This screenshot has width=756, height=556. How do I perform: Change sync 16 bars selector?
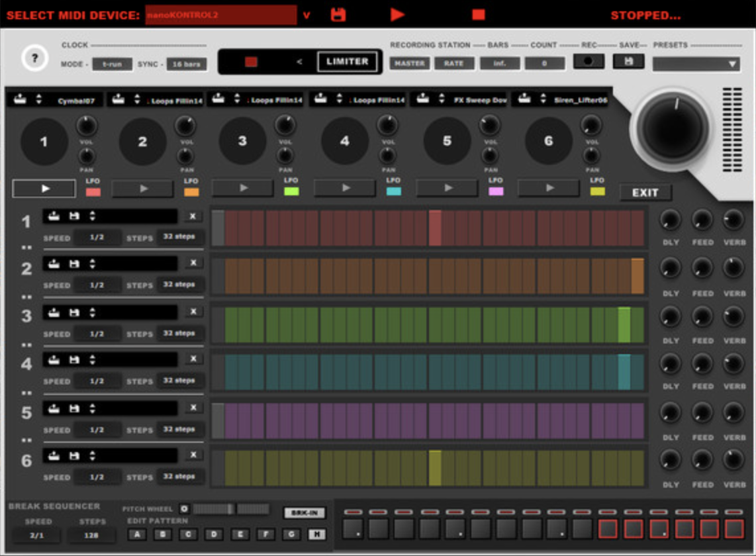[x=187, y=64]
